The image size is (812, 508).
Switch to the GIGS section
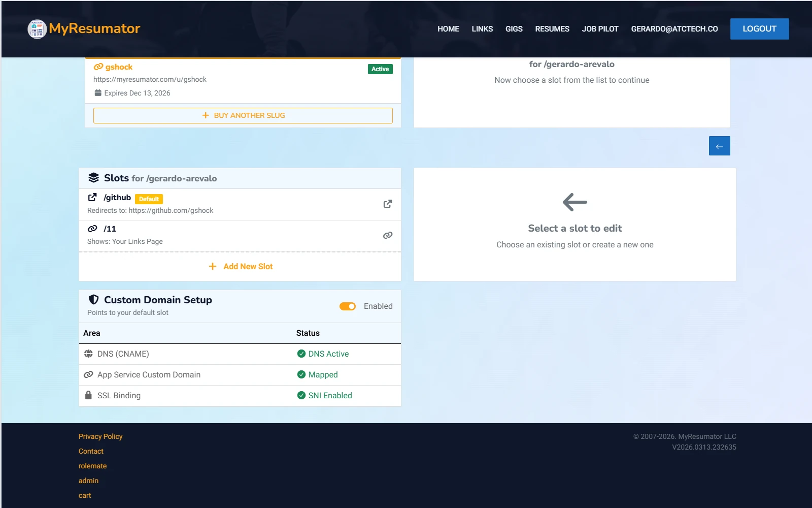pyautogui.click(x=514, y=29)
